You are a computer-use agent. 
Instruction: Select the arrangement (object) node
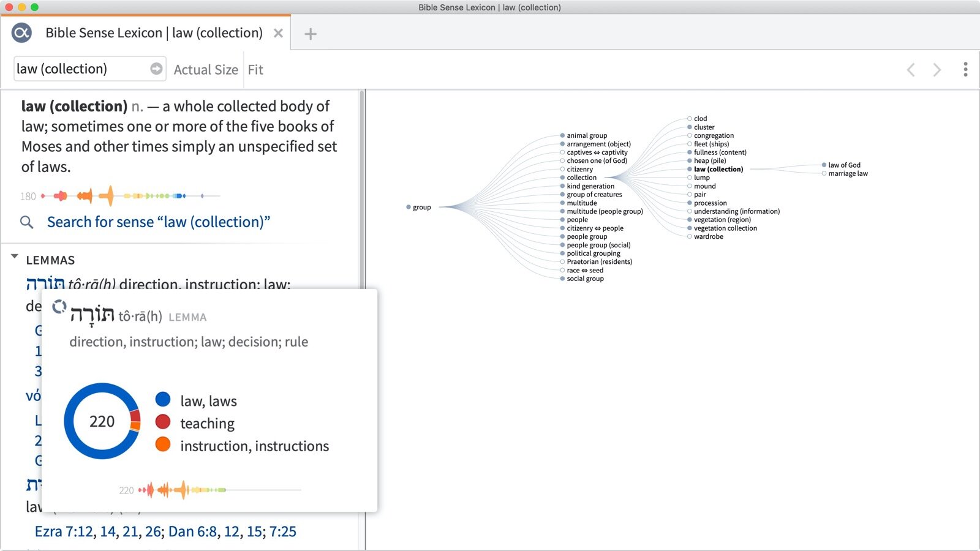595,144
